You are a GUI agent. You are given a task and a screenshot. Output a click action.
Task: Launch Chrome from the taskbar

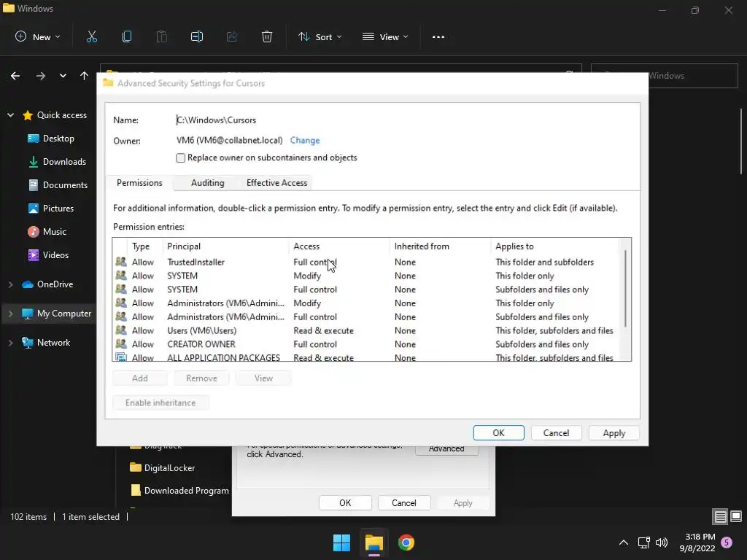tap(406, 542)
